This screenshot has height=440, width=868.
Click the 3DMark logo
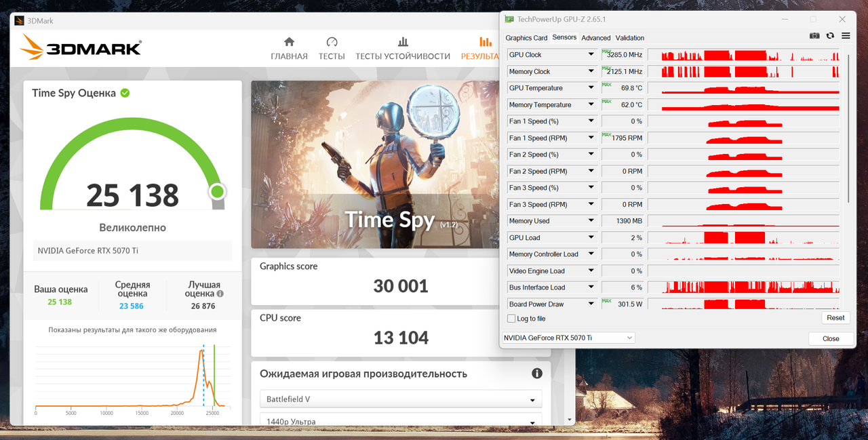click(81, 47)
